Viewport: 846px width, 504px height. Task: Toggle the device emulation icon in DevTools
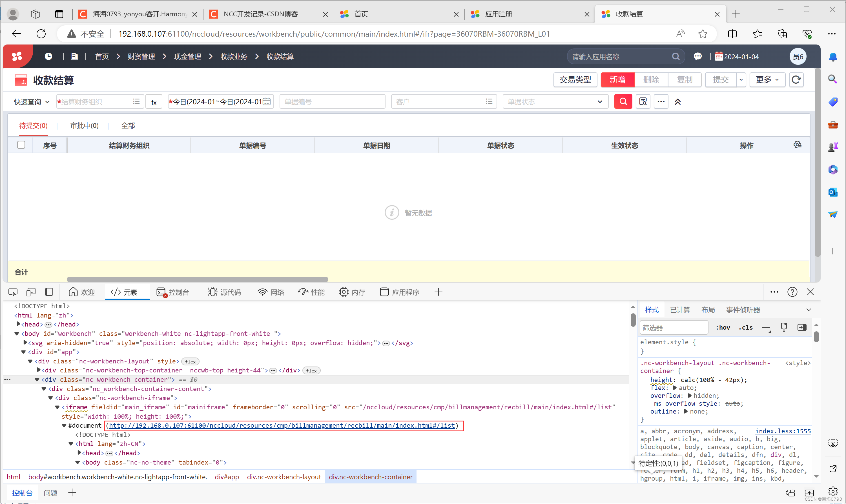click(x=30, y=292)
